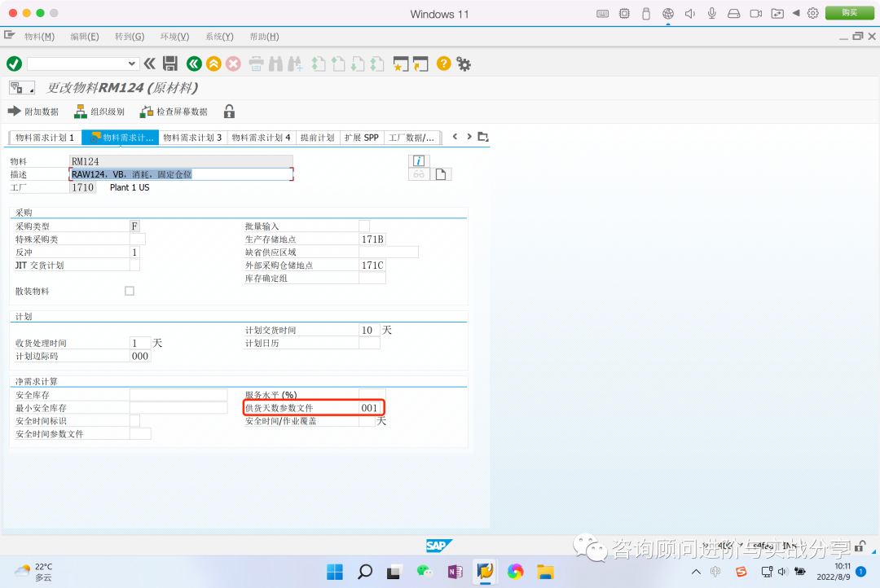Click the 生产存储地点 field 171B

[372, 239]
